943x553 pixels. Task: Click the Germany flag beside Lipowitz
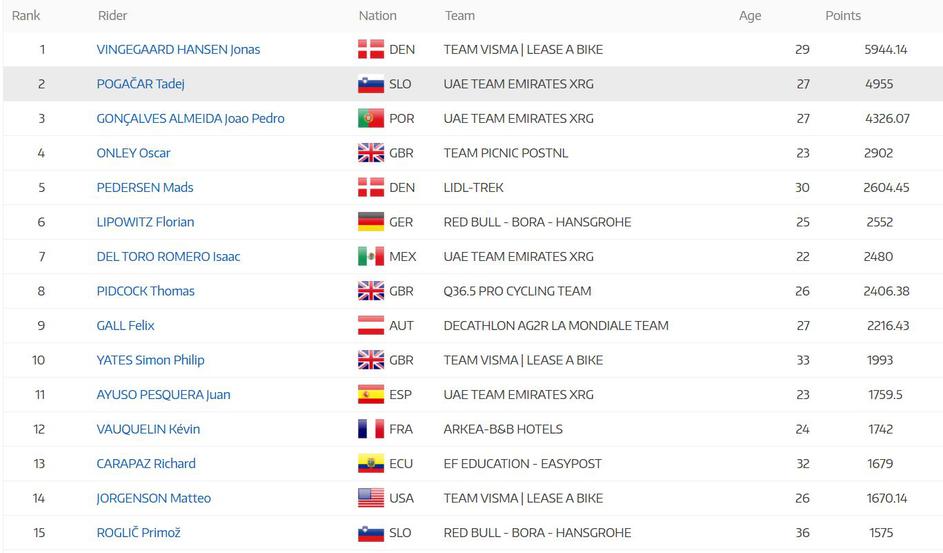click(371, 222)
